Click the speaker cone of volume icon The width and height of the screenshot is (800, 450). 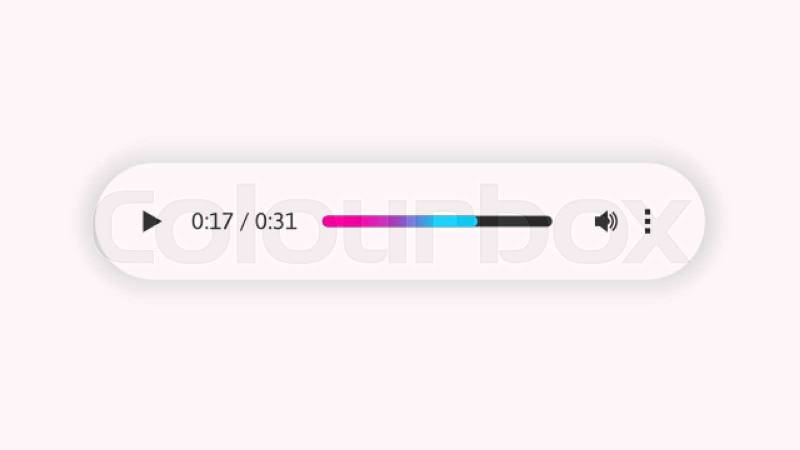pos(601,221)
